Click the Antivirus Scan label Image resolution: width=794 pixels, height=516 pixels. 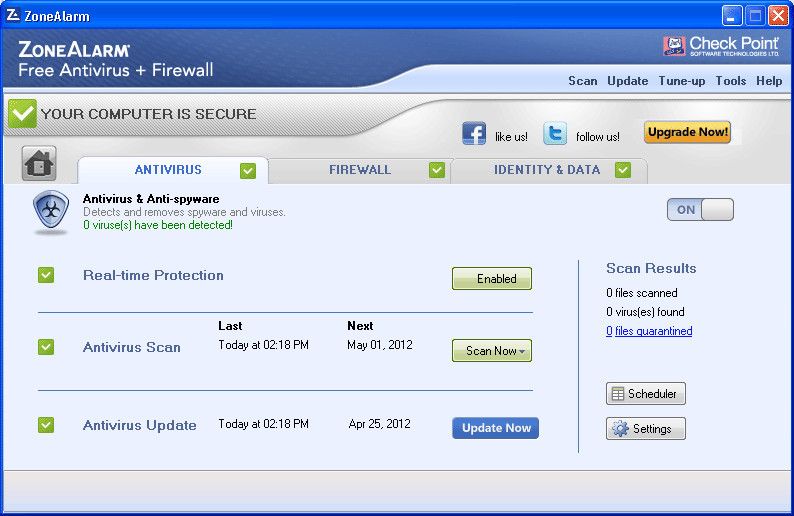[132, 347]
